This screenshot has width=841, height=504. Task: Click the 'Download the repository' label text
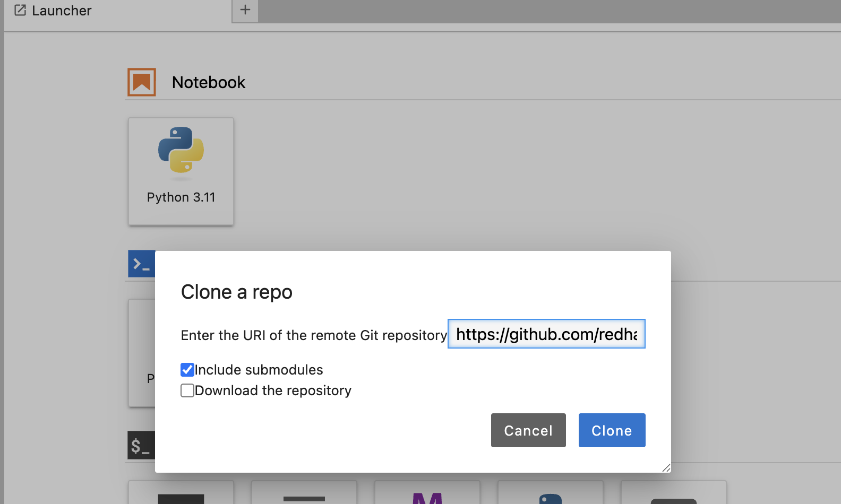click(x=273, y=391)
